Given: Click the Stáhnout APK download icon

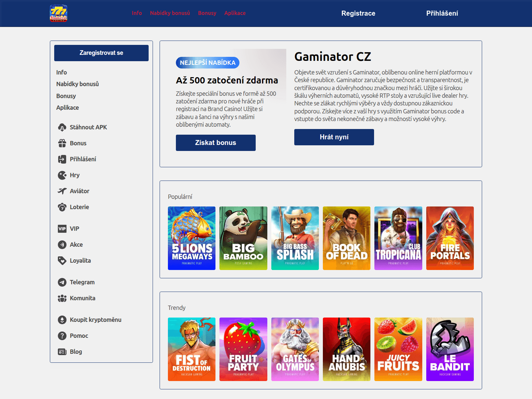Looking at the screenshot, I should (x=62, y=127).
